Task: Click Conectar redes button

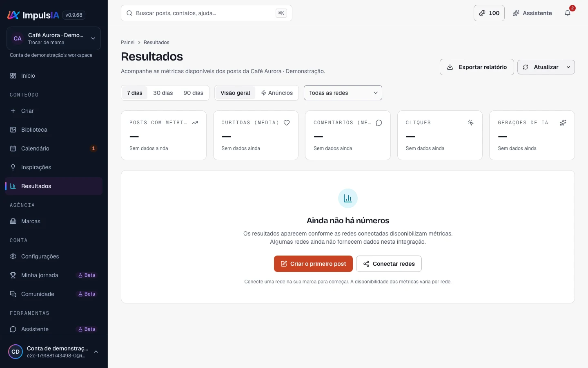Action: click(389, 264)
